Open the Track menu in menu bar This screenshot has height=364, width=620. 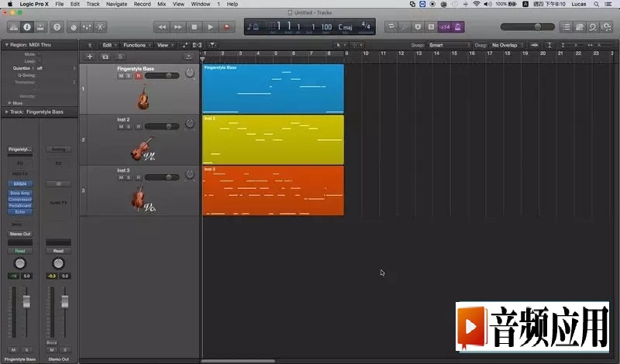tap(93, 4)
